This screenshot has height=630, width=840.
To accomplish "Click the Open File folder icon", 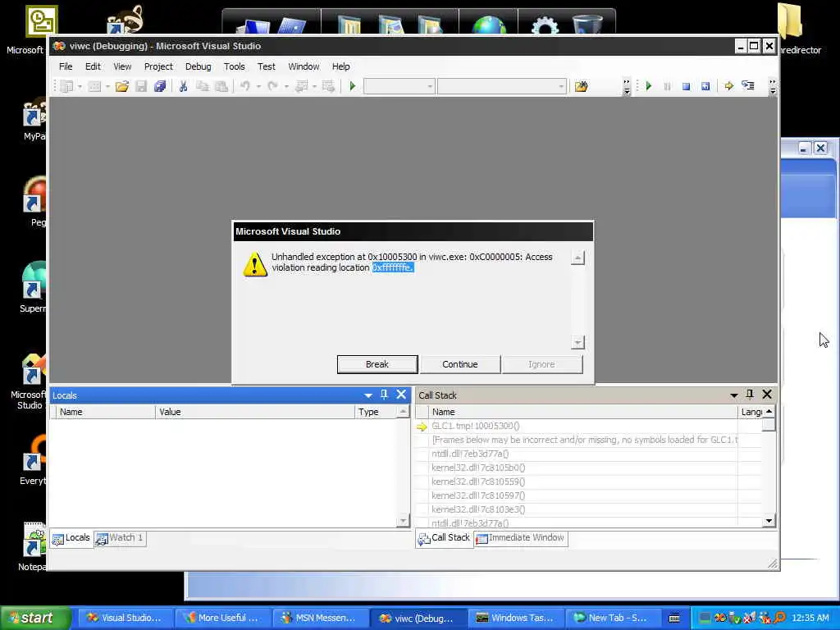I will (x=122, y=86).
